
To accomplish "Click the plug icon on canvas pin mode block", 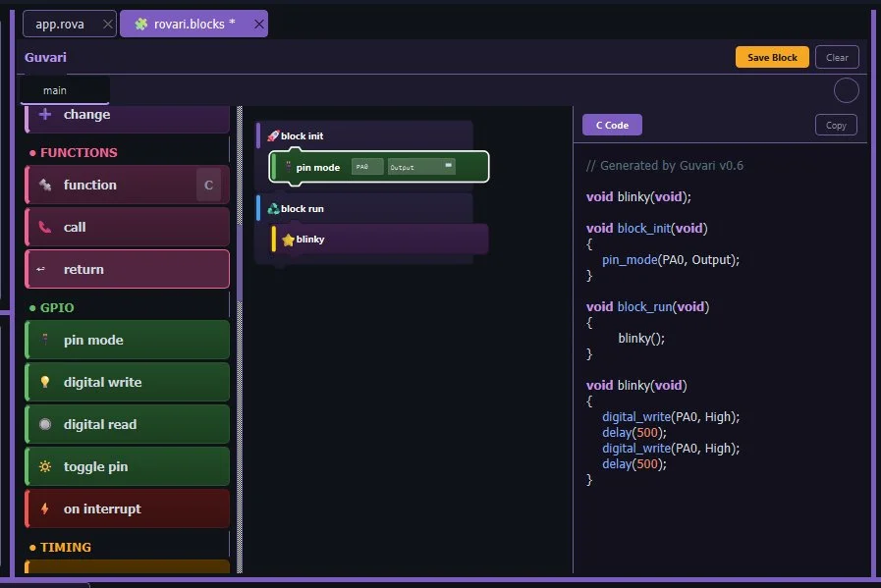I will pos(288,167).
